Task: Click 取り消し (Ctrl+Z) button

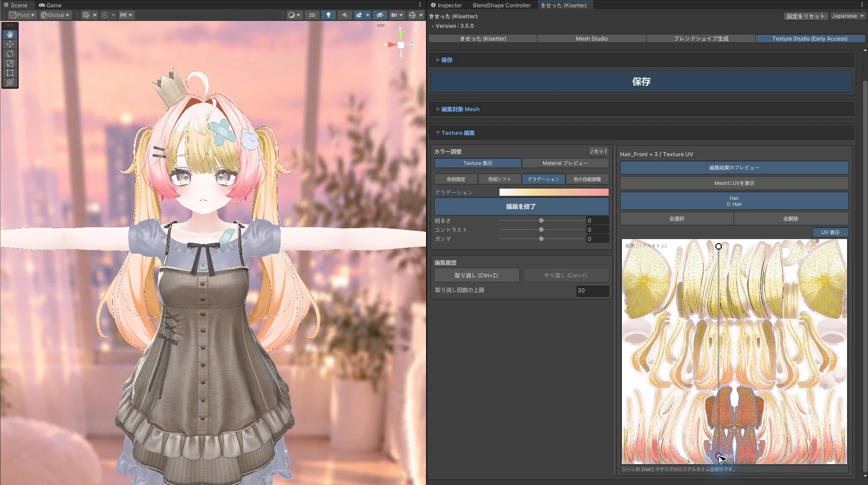Action: coord(477,276)
